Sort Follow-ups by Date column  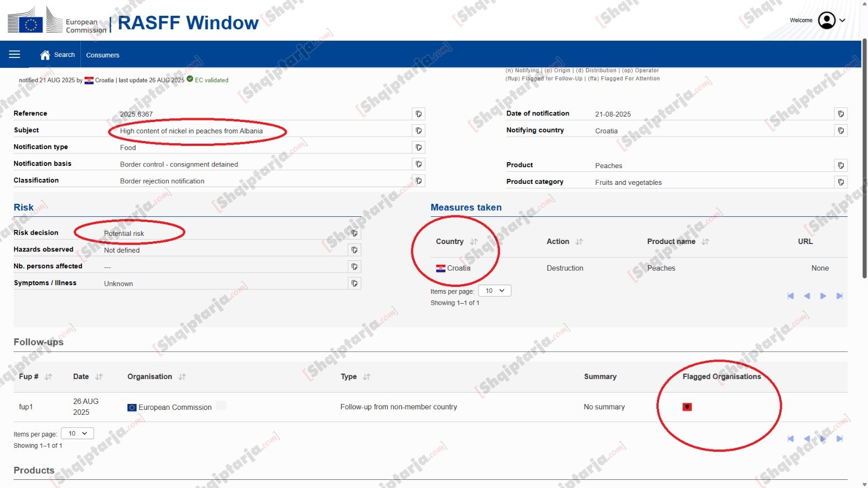(99, 377)
